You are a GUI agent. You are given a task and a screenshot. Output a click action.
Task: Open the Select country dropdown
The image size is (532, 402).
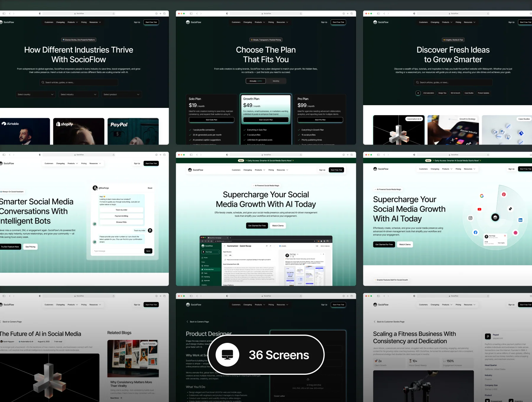(x=35, y=95)
